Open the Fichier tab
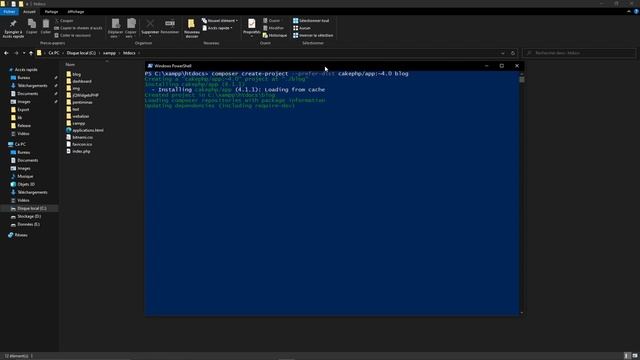Viewport: 640px width, 360px height. click(x=9, y=12)
